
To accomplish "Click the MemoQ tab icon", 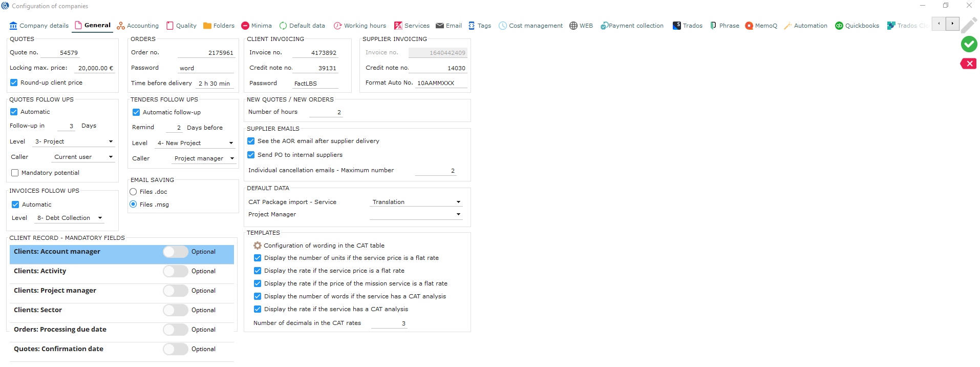I will click(749, 26).
